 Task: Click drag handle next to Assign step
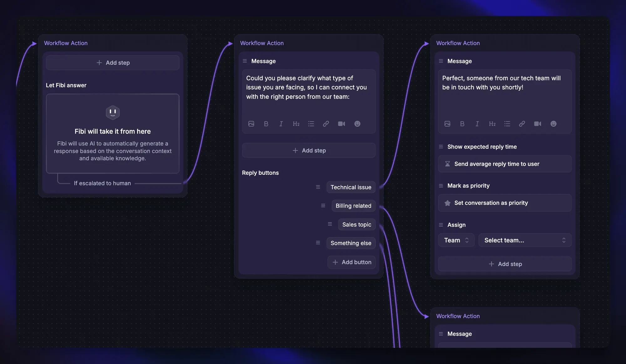tap(441, 225)
